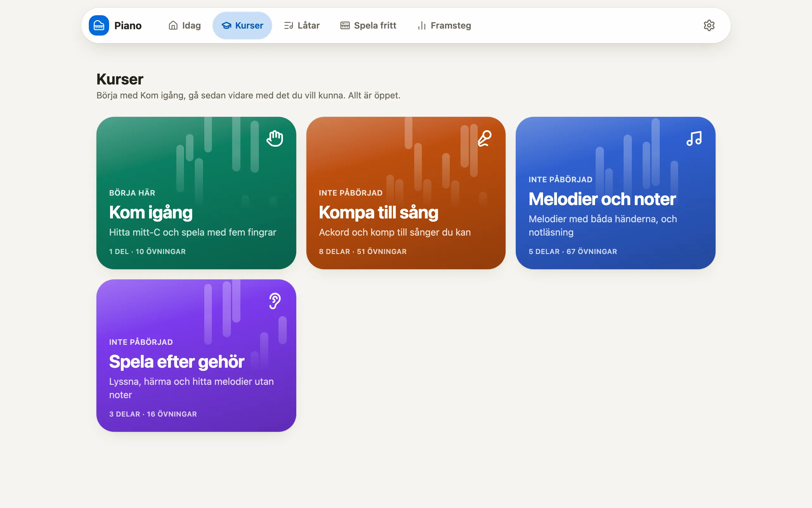Click the Piano app name text

(x=128, y=25)
